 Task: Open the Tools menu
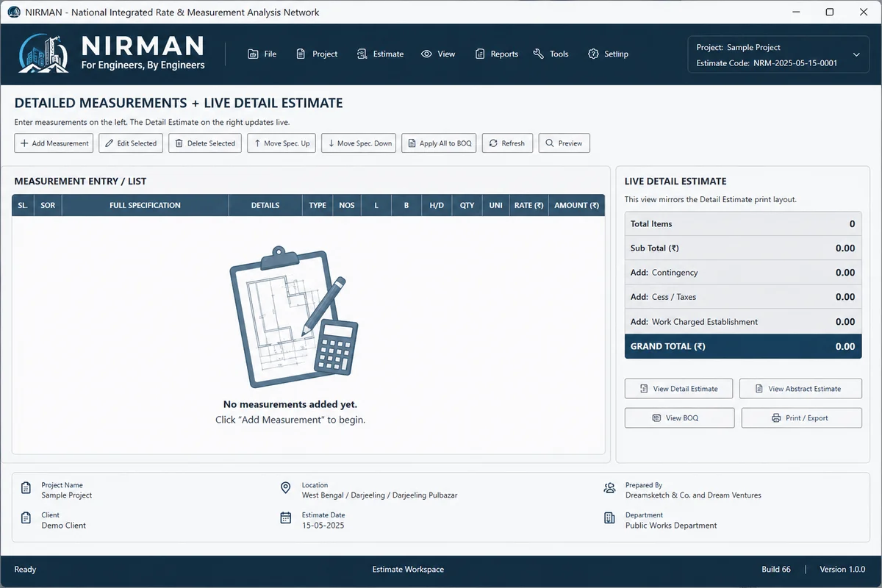[551, 54]
